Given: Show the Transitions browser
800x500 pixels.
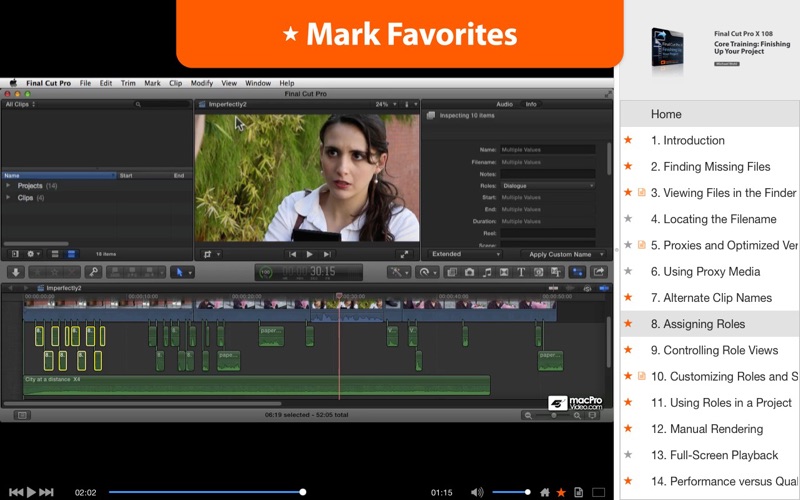Looking at the screenshot, I should [504, 272].
